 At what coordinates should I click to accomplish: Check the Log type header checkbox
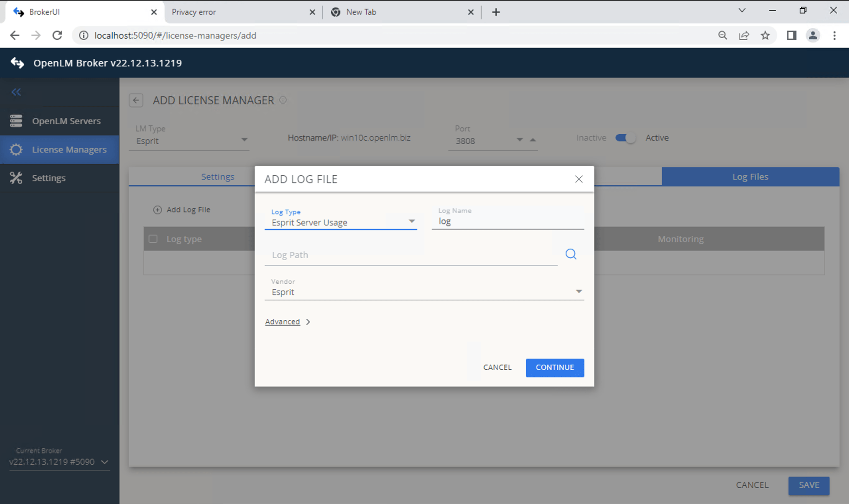153,239
